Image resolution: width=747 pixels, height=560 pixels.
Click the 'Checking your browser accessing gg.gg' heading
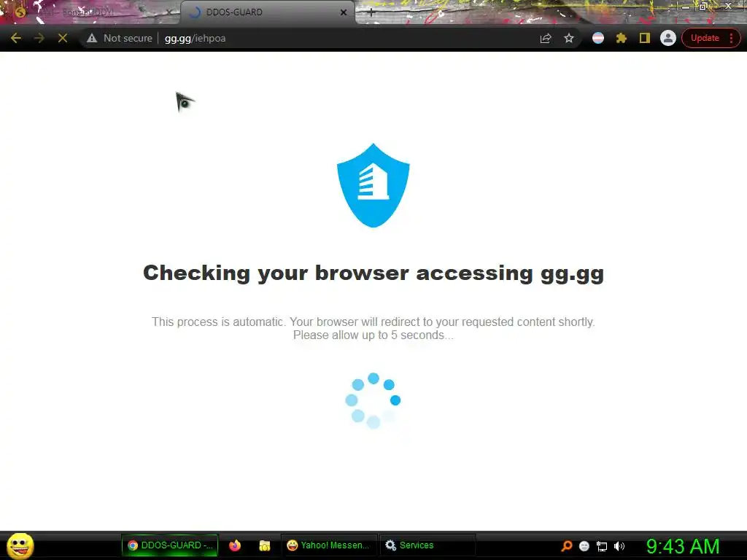[373, 273]
